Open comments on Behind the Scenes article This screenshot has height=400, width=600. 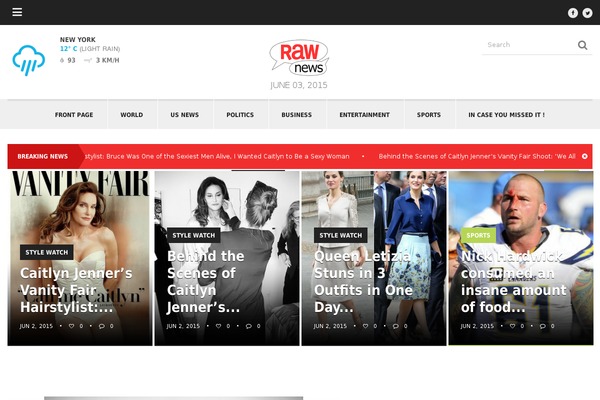[249, 326]
